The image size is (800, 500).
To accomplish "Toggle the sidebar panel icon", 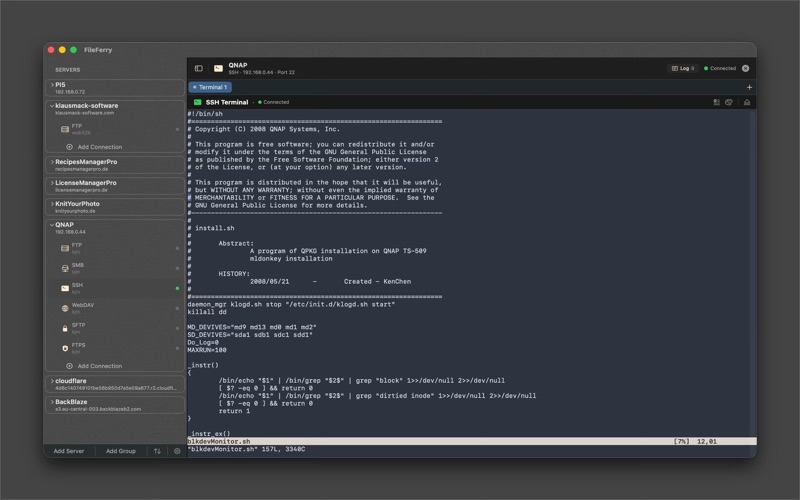I will (198, 68).
